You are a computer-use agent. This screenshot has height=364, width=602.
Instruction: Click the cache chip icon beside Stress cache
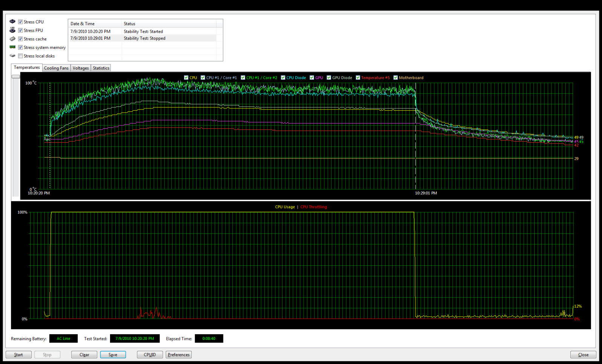click(x=12, y=39)
